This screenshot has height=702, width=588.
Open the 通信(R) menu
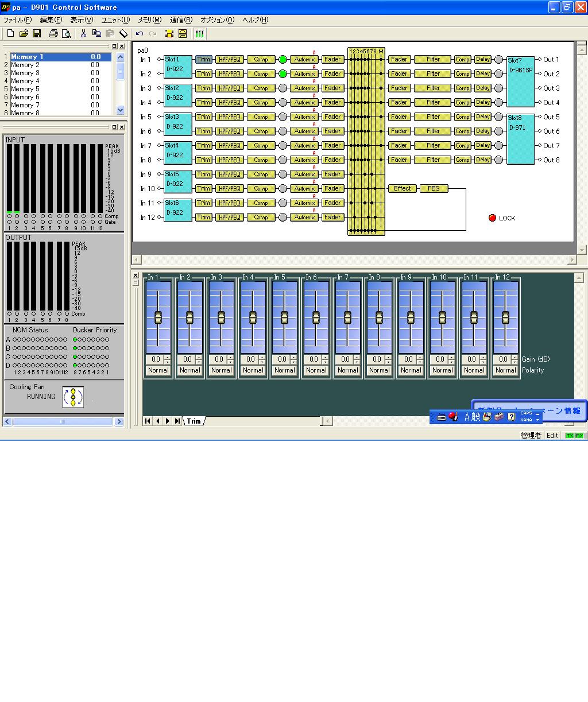181,20
